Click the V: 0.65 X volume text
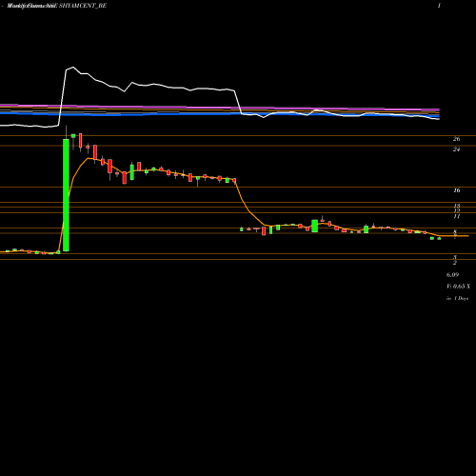The height and width of the screenshot is (476, 476). click(x=458, y=287)
